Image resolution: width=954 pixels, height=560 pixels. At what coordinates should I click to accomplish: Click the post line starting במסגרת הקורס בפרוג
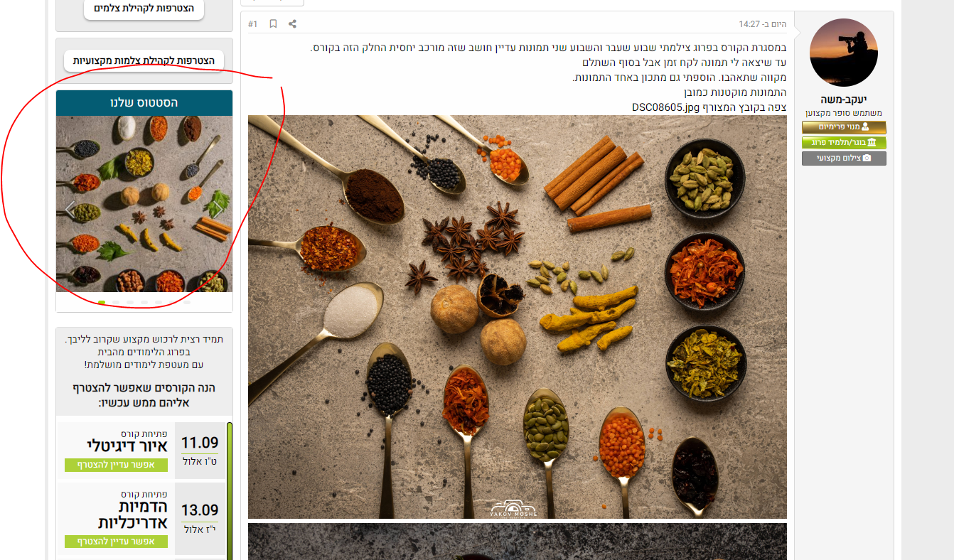(549, 48)
